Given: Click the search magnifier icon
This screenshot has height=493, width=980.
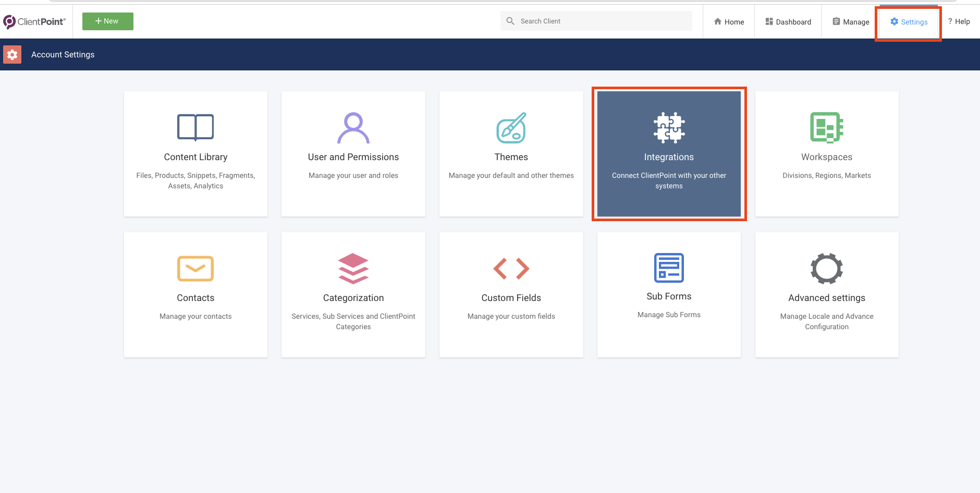Looking at the screenshot, I should [x=511, y=21].
